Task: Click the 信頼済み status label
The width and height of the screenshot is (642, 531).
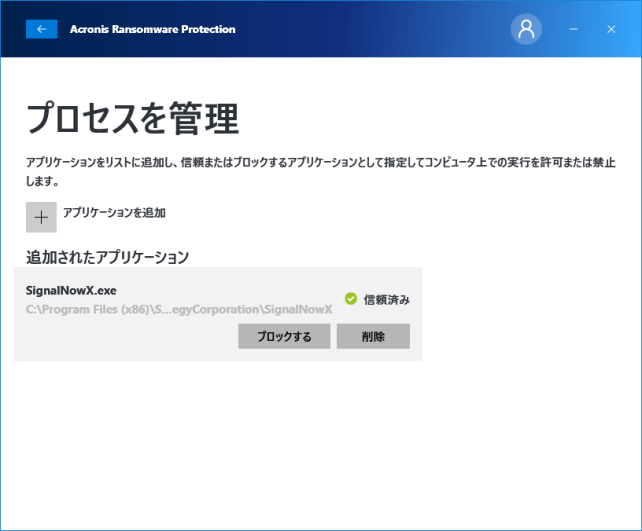Action: [x=387, y=300]
